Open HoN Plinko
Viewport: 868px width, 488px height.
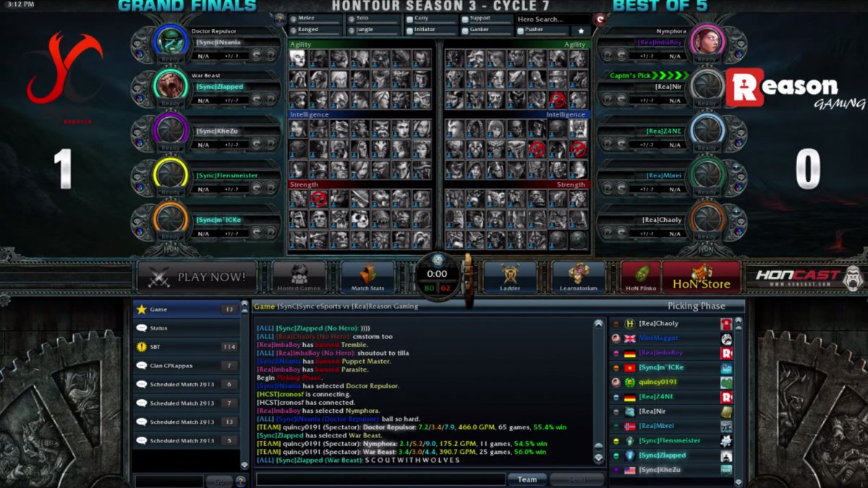tap(639, 278)
